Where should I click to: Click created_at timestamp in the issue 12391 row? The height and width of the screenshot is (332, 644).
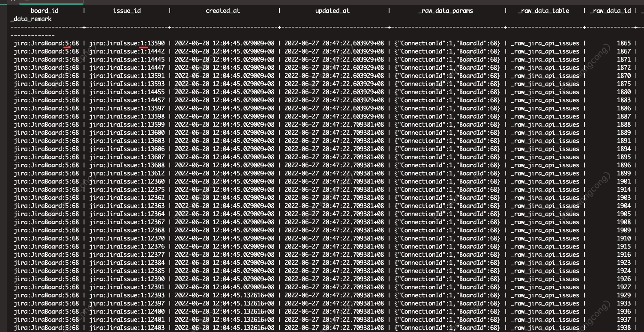pos(225,287)
